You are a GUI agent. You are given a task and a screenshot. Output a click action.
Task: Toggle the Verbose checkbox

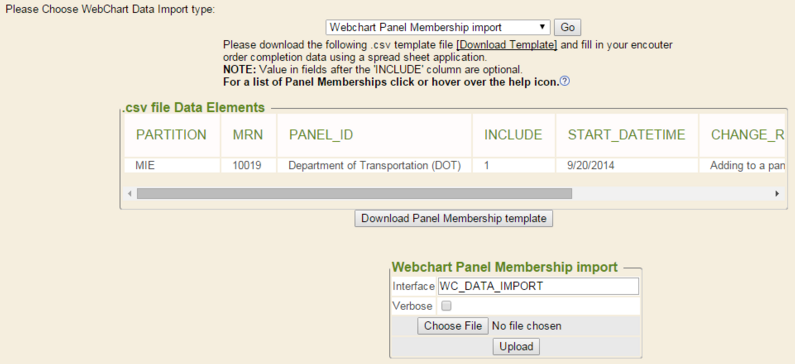[x=446, y=306]
